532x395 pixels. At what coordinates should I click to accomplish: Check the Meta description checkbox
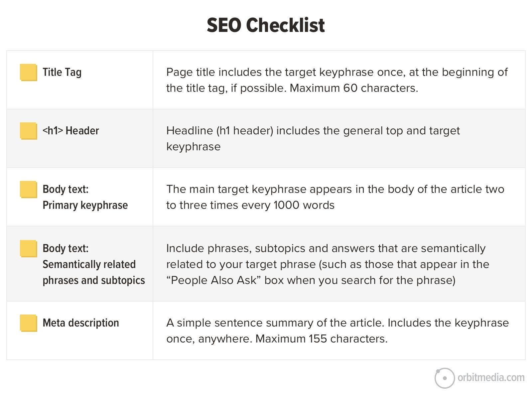coord(28,323)
